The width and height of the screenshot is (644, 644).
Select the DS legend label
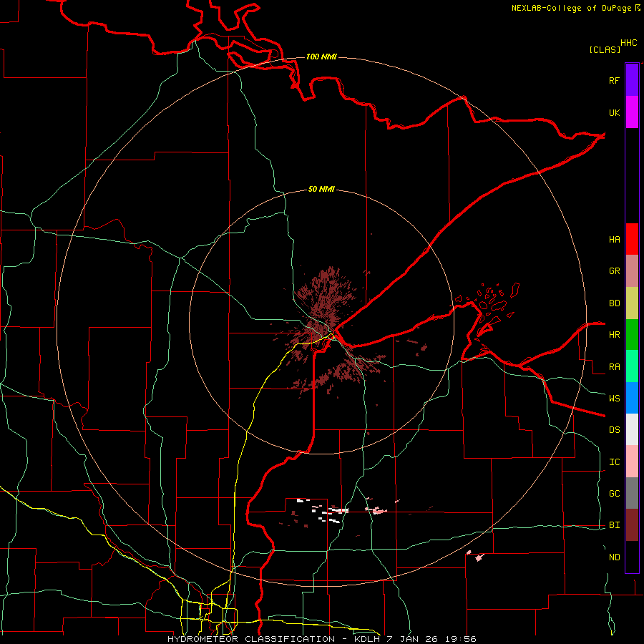pos(614,430)
